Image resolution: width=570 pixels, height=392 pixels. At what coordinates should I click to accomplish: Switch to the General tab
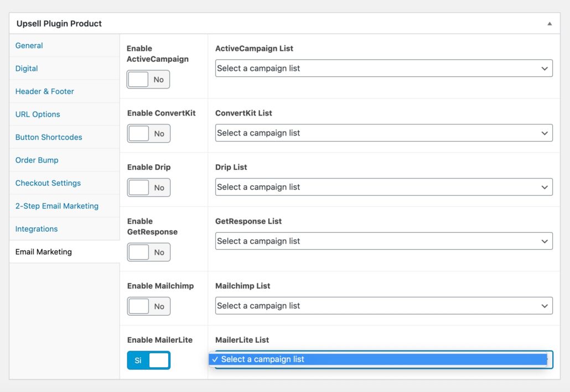[29, 45]
